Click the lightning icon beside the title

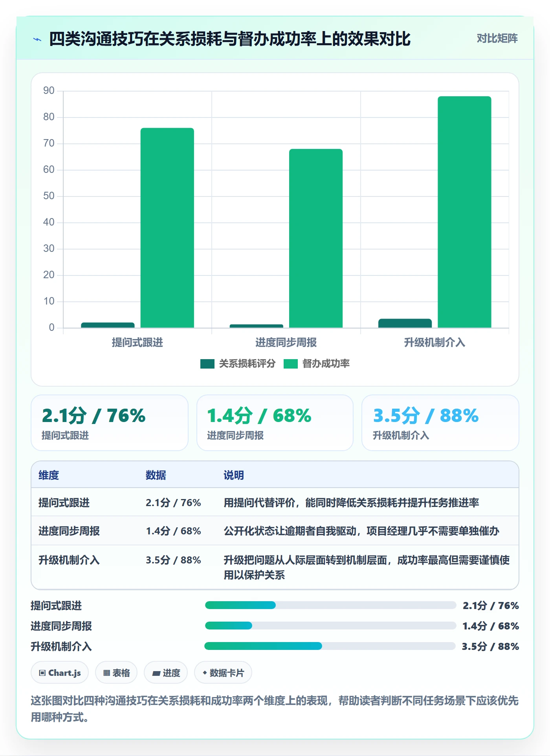(x=37, y=39)
